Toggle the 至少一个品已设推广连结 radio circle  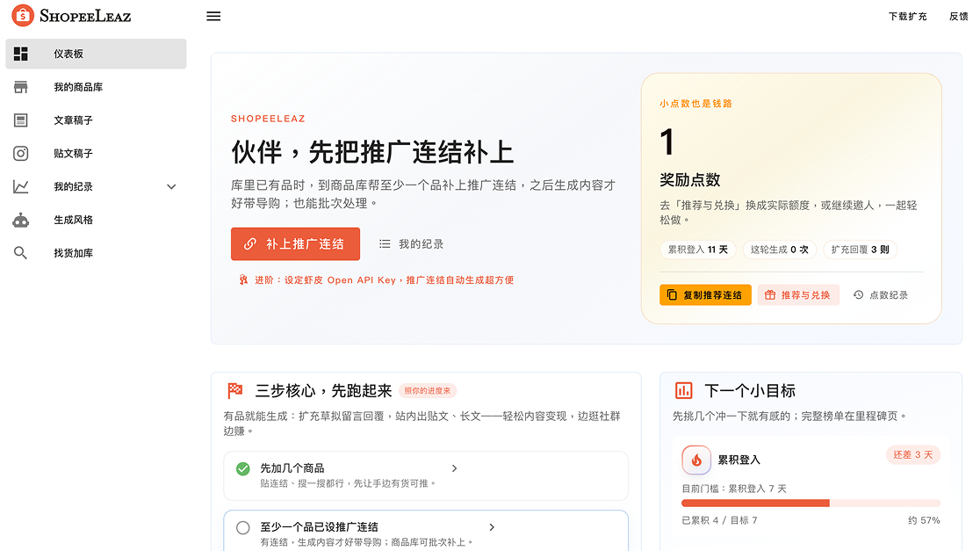[243, 527]
